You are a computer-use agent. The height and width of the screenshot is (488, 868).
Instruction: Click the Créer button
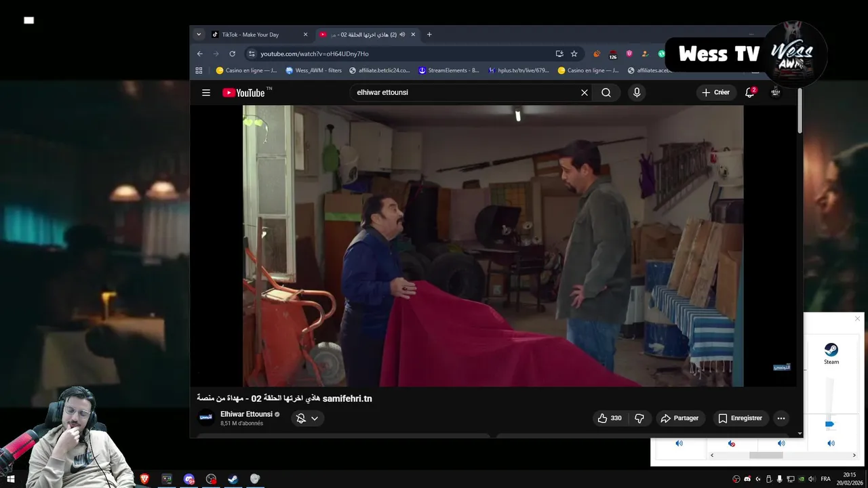click(x=716, y=92)
